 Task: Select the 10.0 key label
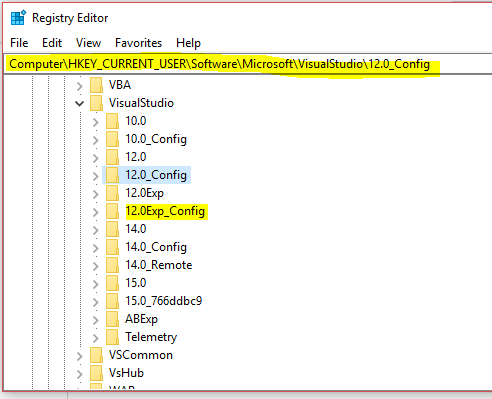pyautogui.click(x=136, y=121)
